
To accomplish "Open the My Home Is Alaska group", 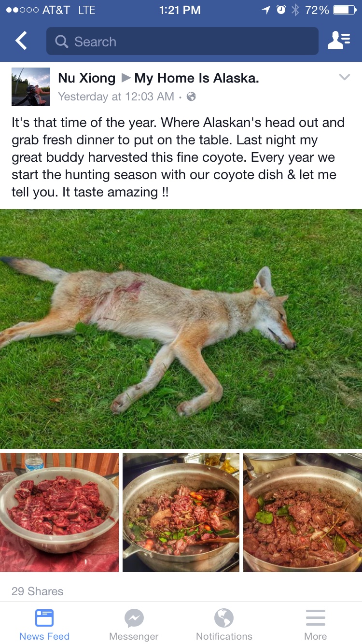I will 196,78.
